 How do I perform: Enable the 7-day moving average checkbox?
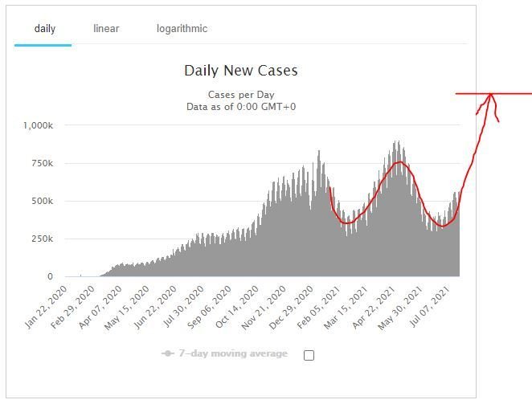[x=309, y=356]
